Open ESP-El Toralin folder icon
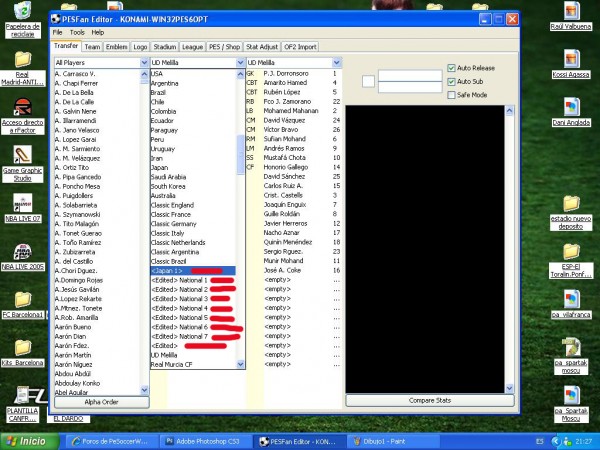 click(571, 252)
